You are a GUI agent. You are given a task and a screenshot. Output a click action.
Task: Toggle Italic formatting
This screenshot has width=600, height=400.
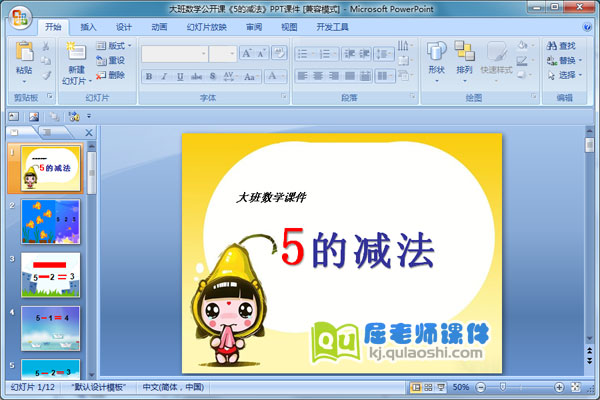(164, 77)
